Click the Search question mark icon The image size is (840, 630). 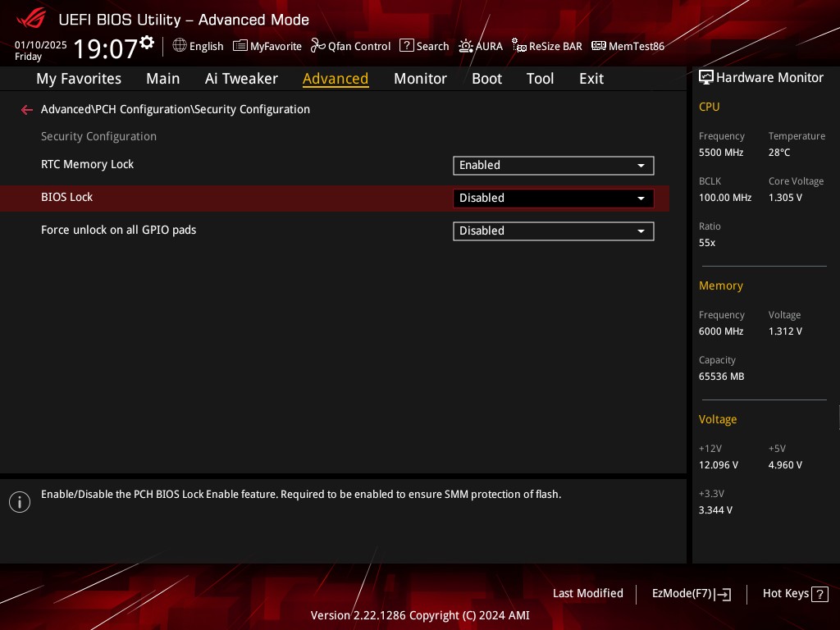pyautogui.click(x=406, y=46)
